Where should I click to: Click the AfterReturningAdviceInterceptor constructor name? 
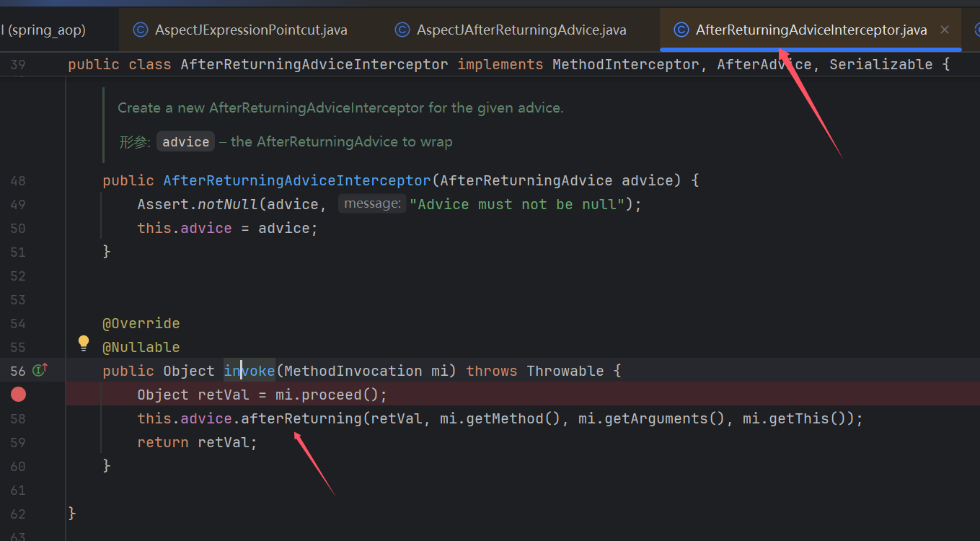pyautogui.click(x=297, y=180)
